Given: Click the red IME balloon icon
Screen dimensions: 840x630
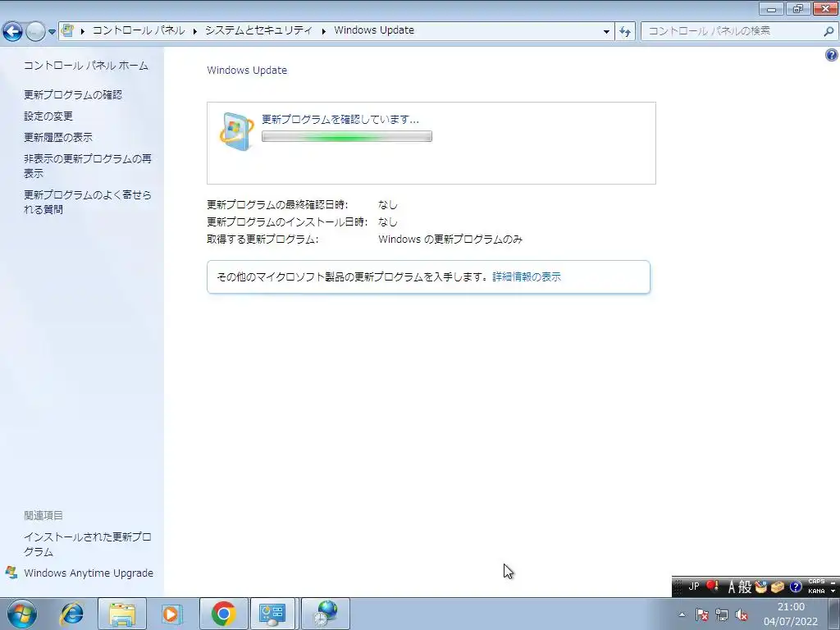Looking at the screenshot, I should [712, 586].
